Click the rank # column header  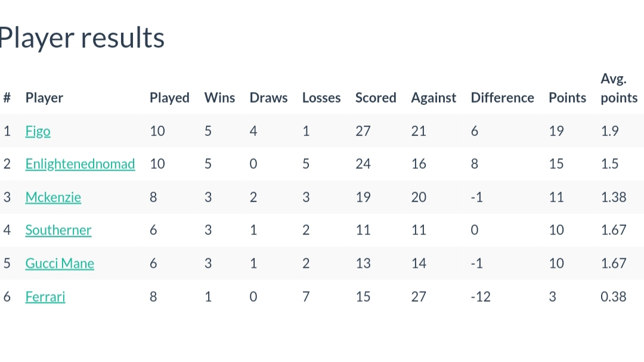(x=7, y=98)
